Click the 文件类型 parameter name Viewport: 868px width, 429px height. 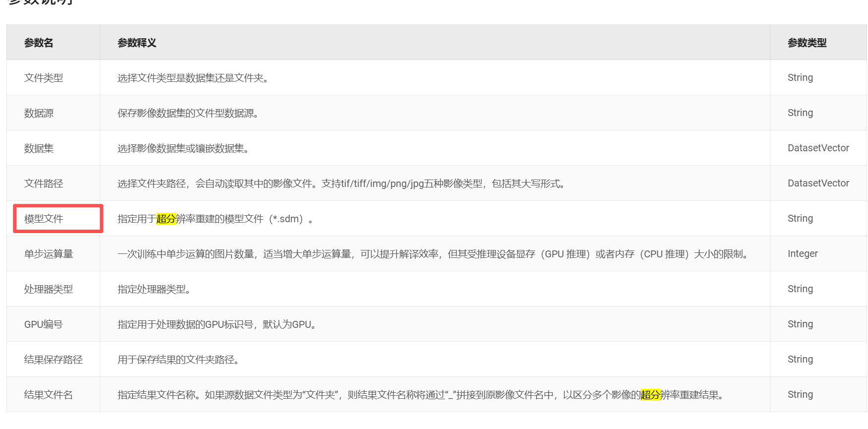click(x=44, y=78)
